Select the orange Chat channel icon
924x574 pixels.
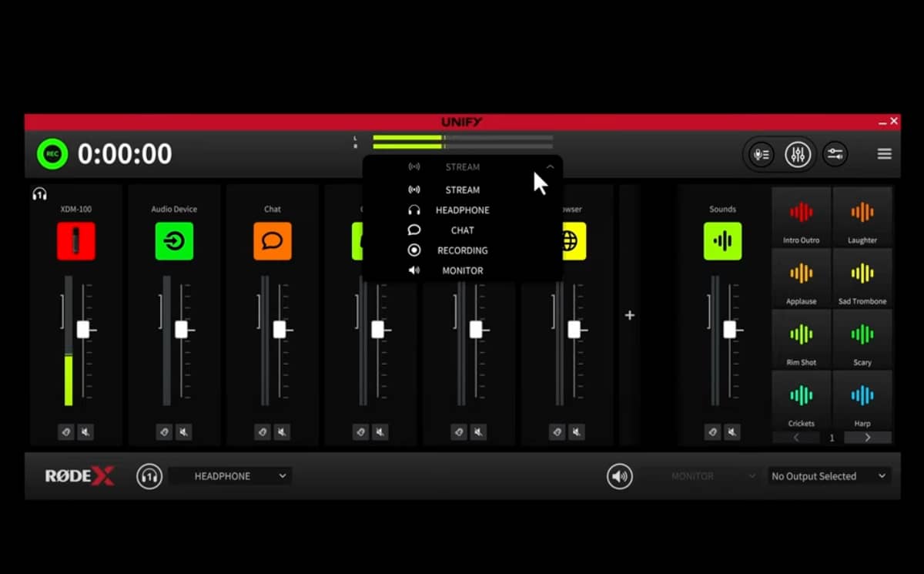(x=273, y=241)
